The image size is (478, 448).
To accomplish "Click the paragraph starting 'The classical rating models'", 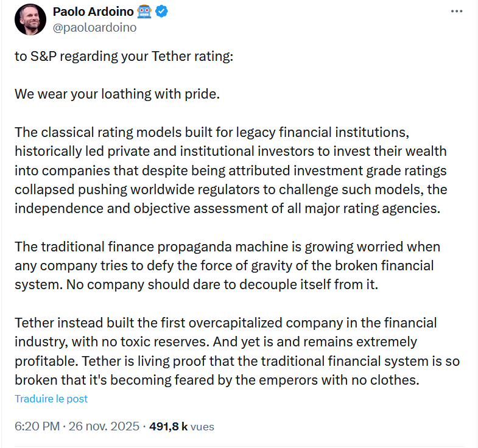I will tap(231, 170).
